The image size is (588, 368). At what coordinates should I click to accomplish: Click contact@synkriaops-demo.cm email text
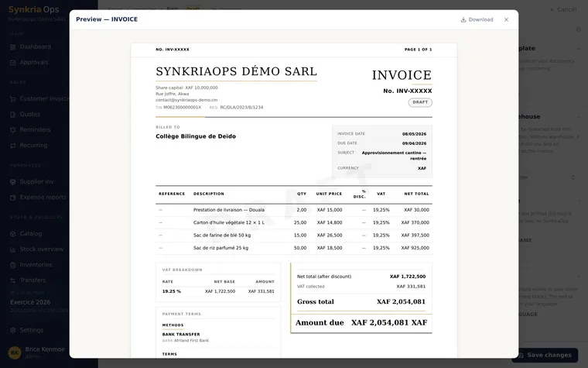pos(186,100)
